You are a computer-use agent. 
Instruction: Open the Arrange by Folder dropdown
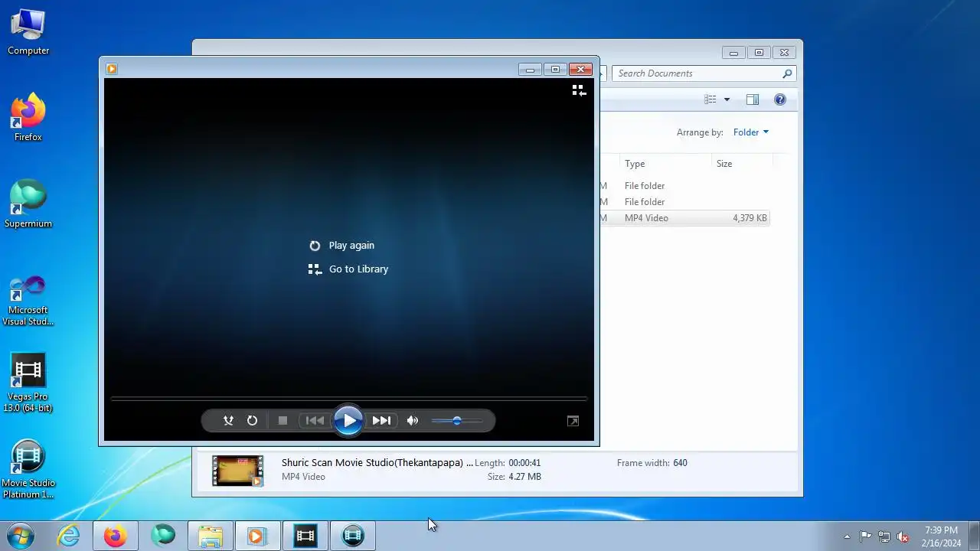click(750, 132)
